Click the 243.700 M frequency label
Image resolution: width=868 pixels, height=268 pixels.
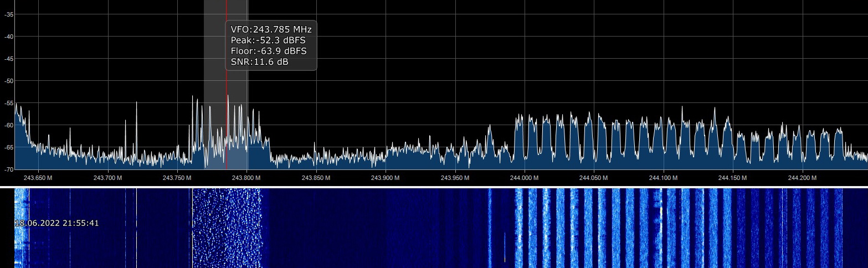coord(107,178)
